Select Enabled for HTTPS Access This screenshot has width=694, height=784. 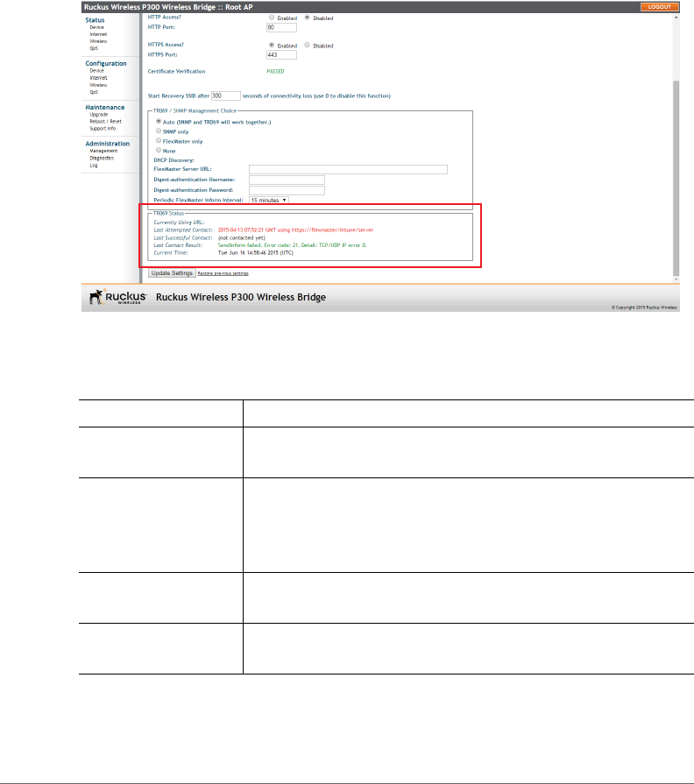pos(272,45)
